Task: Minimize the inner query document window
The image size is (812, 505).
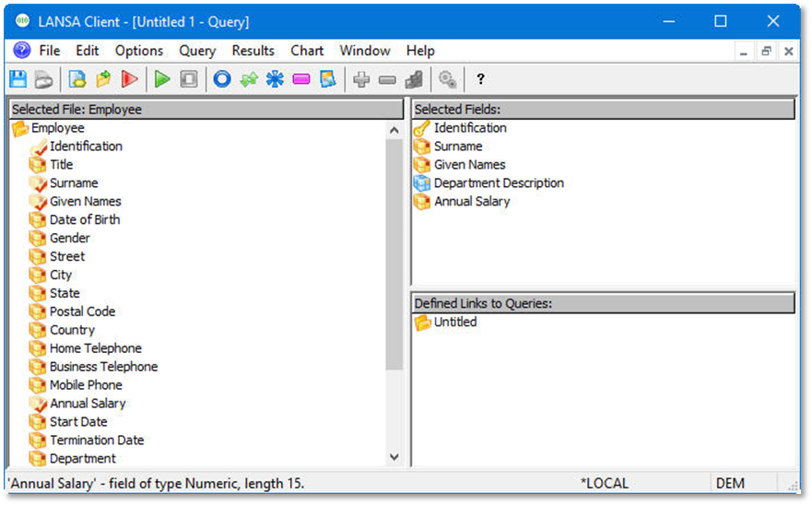Action: tap(744, 52)
